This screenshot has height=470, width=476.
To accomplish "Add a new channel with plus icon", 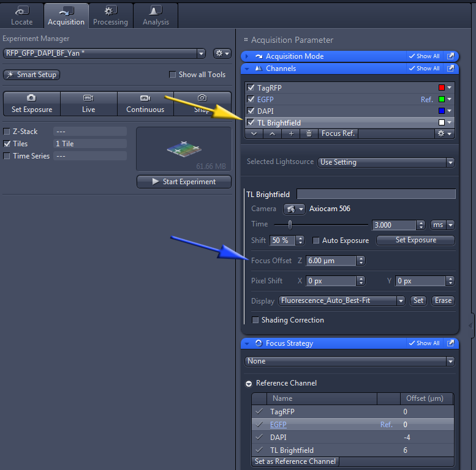I will tap(291, 133).
